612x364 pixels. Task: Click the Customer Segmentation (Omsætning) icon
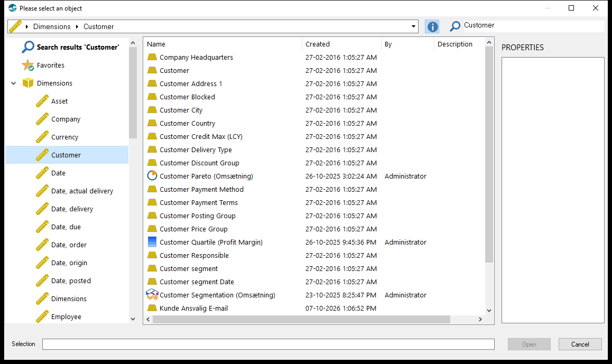[152, 295]
